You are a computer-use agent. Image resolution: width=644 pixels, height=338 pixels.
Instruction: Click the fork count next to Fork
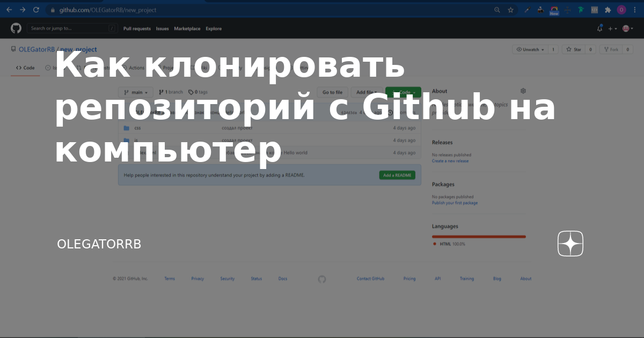coord(627,49)
